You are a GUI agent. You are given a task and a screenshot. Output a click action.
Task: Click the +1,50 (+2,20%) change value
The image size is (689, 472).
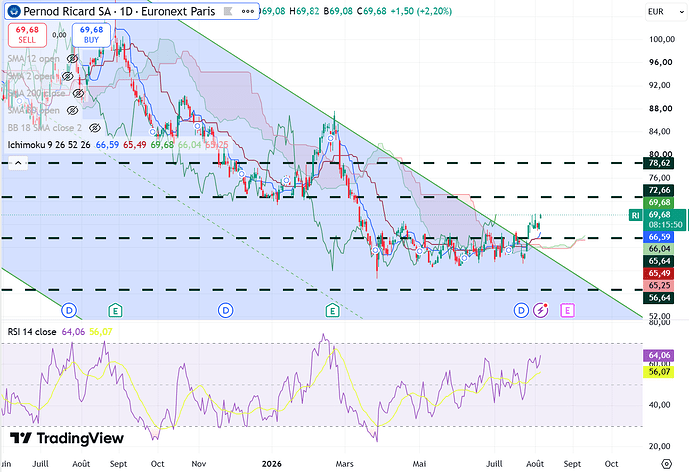(x=421, y=11)
